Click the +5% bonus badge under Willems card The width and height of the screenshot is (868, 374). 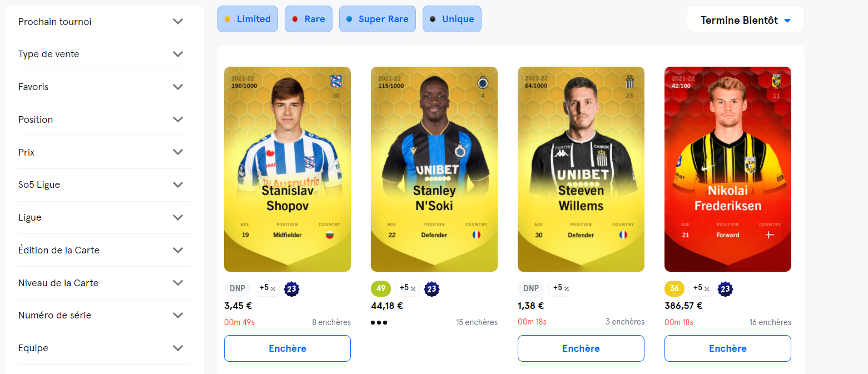pyautogui.click(x=561, y=288)
